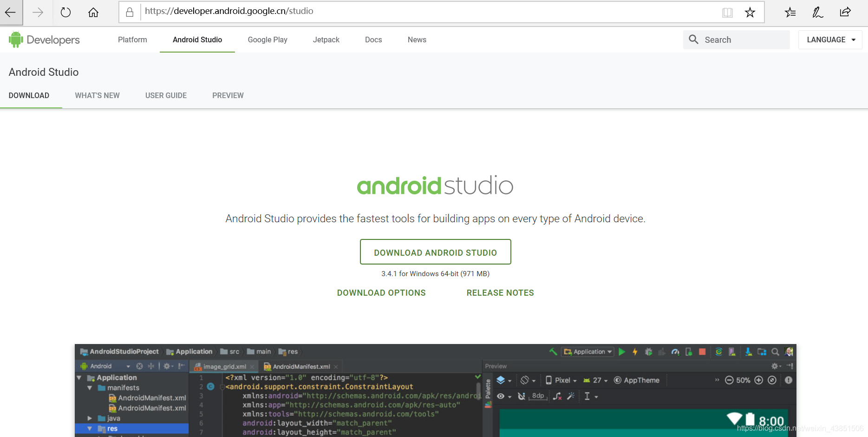Open the RELEASE NOTES link

tap(500, 293)
